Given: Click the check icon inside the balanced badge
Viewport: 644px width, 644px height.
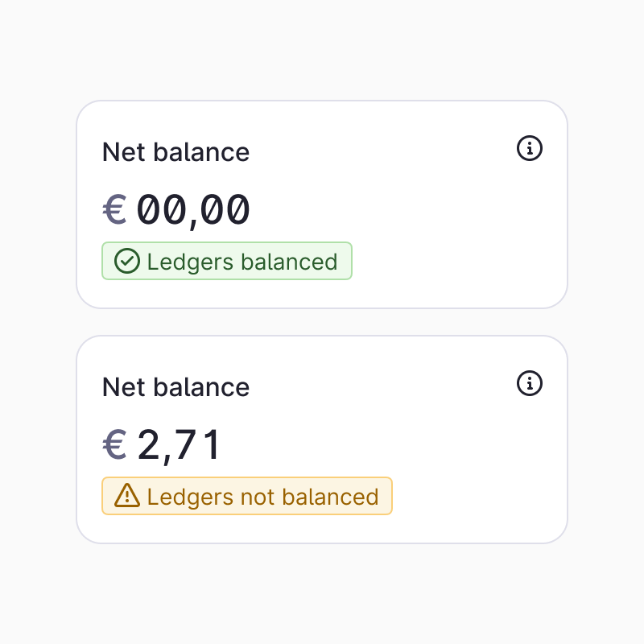Looking at the screenshot, I should pyautogui.click(x=127, y=261).
